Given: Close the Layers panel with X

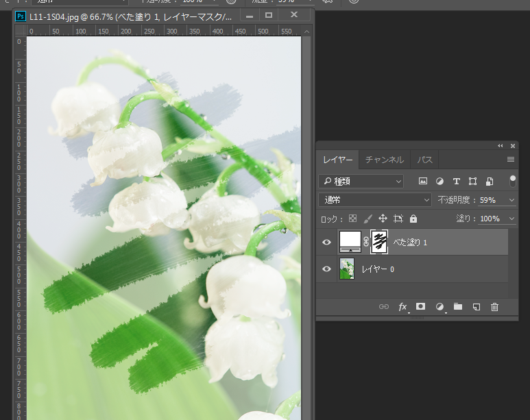Looking at the screenshot, I should pos(513,146).
